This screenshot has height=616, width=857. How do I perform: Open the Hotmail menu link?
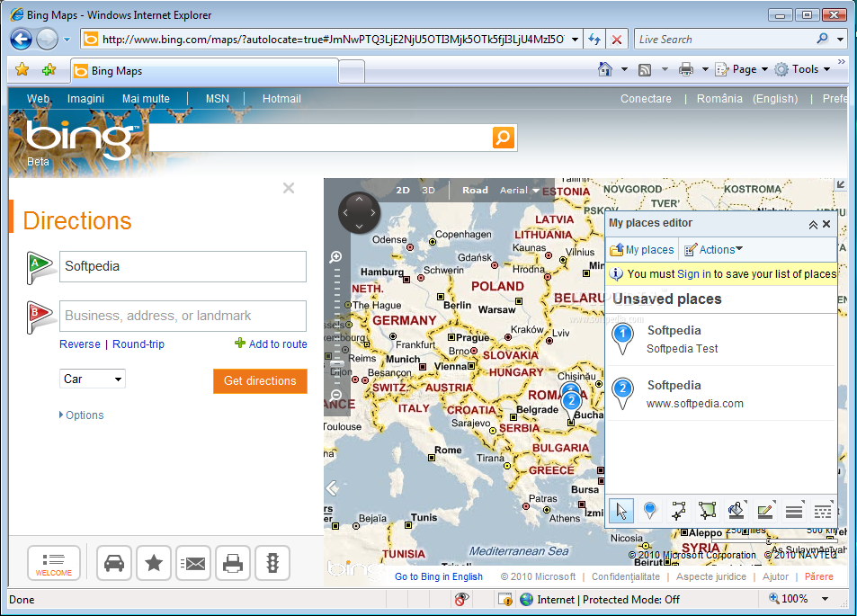(x=281, y=99)
